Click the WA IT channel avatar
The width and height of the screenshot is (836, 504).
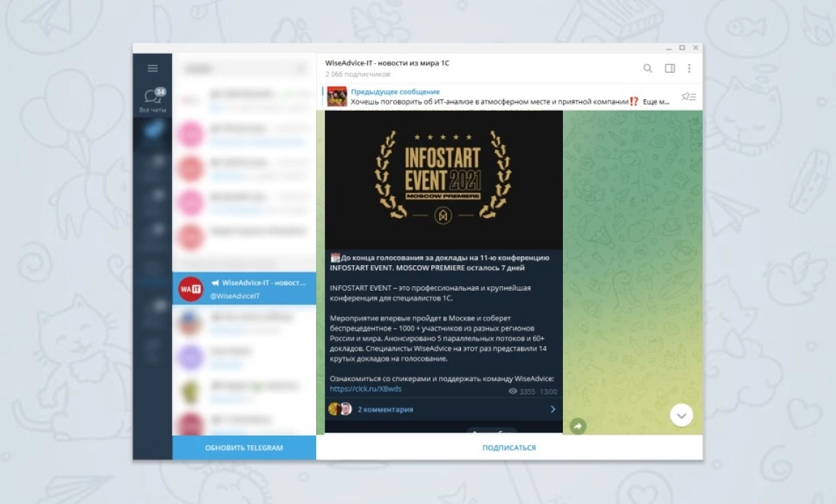(190, 288)
